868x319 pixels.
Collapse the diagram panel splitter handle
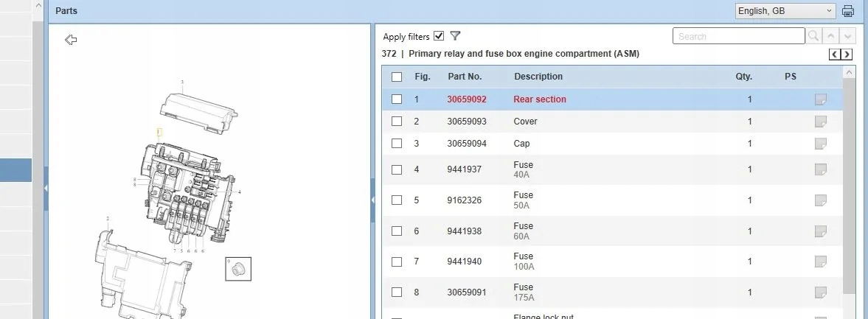pos(372,200)
